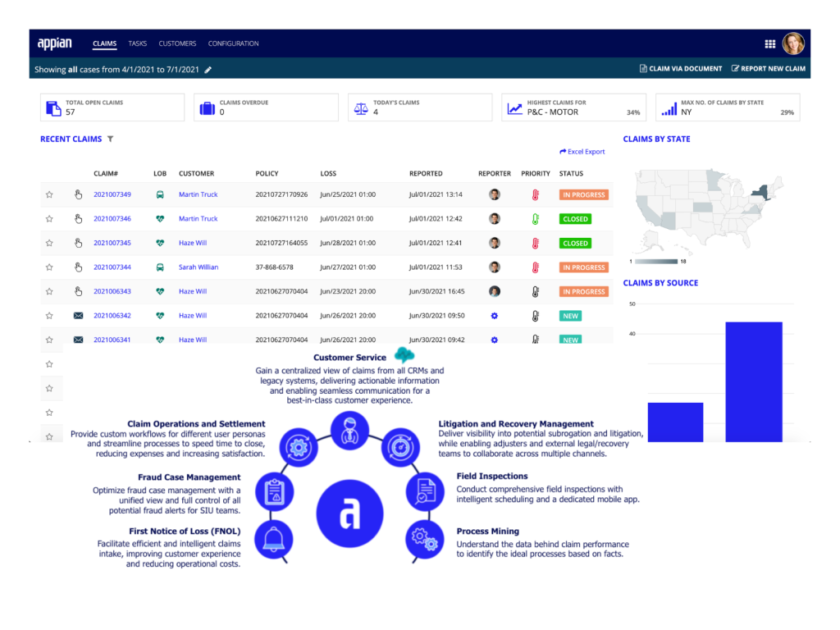
Task: Click hand source icon for claim 2021007345
Action: pos(78,243)
